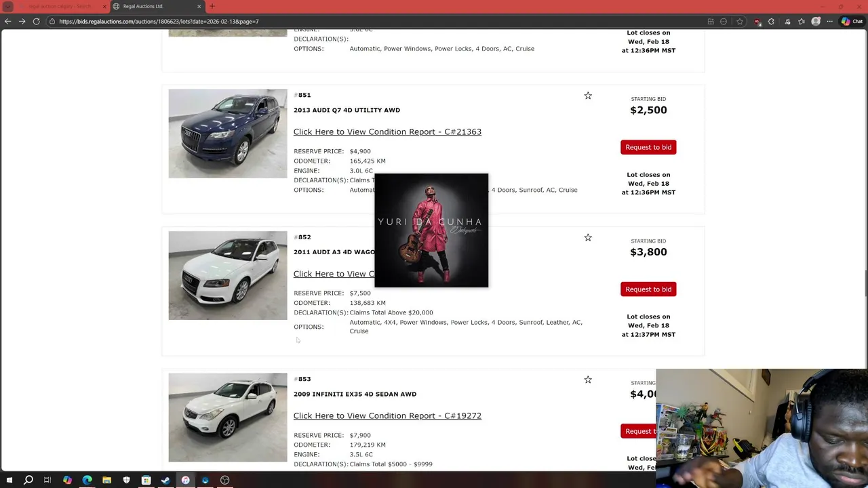Open the Windows Start menu
This screenshot has height=488, width=868.
[9, 480]
